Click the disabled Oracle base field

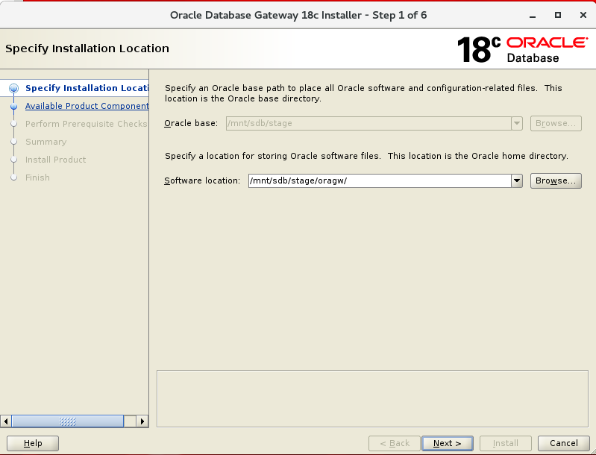[369, 123]
